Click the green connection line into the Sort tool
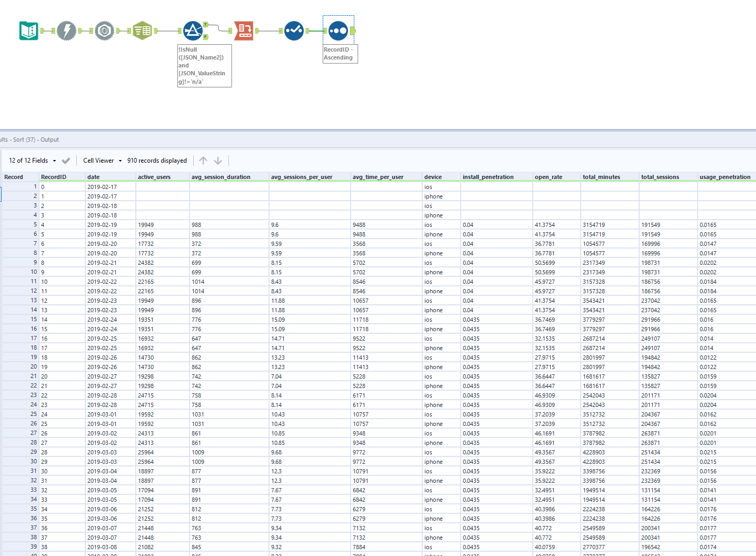Viewport: 756px width, 556px height. (x=316, y=31)
